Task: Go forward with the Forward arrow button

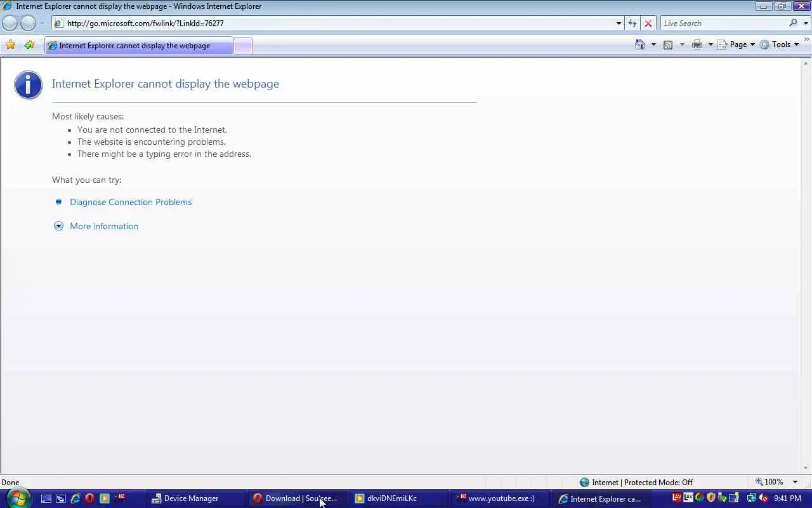Action: point(29,23)
